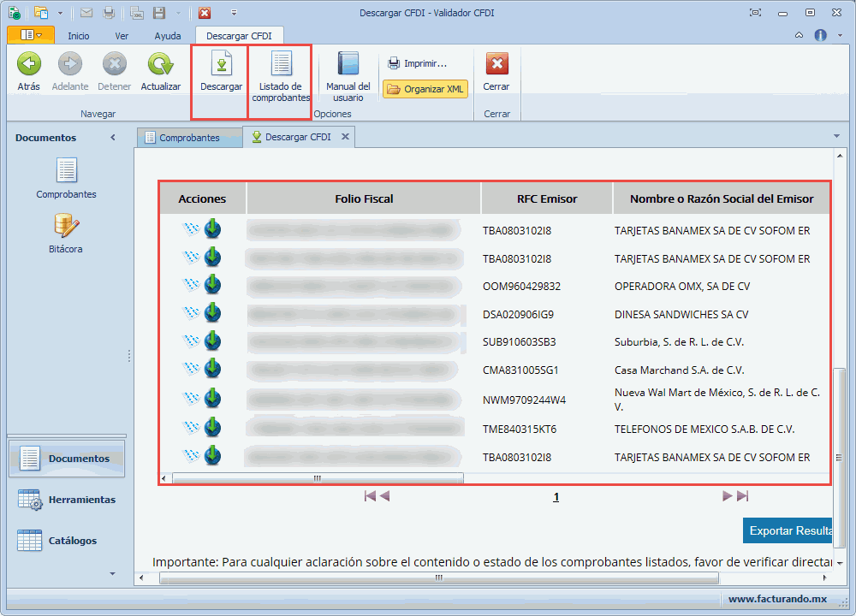Click the Descargar ribbon icon

click(221, 67)
